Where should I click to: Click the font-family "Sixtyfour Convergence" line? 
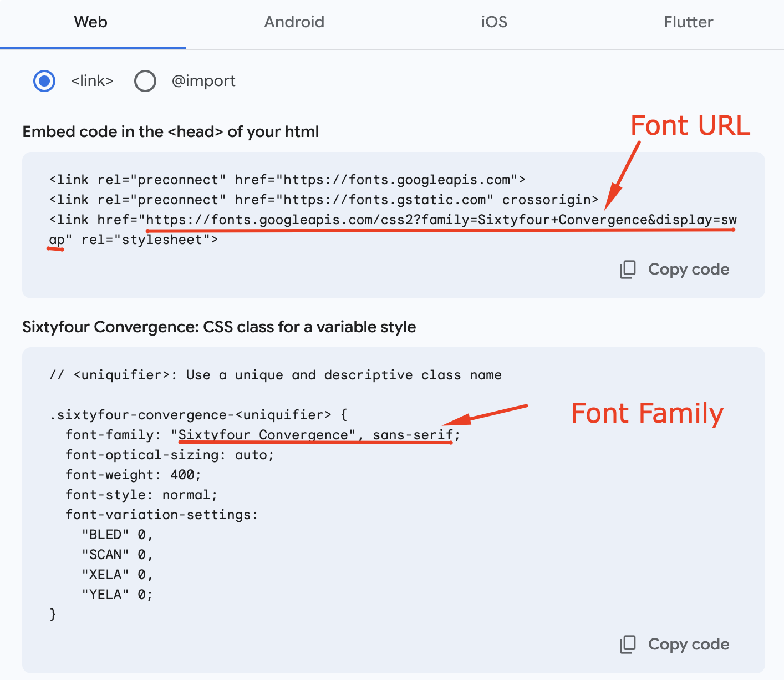(x=263, y=435)
